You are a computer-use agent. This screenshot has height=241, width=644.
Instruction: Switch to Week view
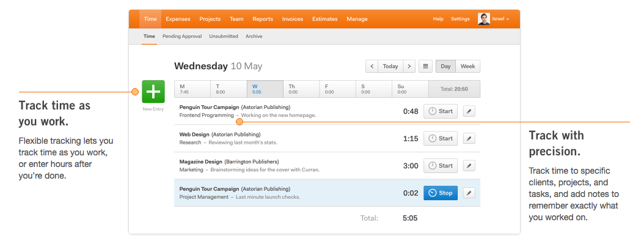[x=468, y=66]
